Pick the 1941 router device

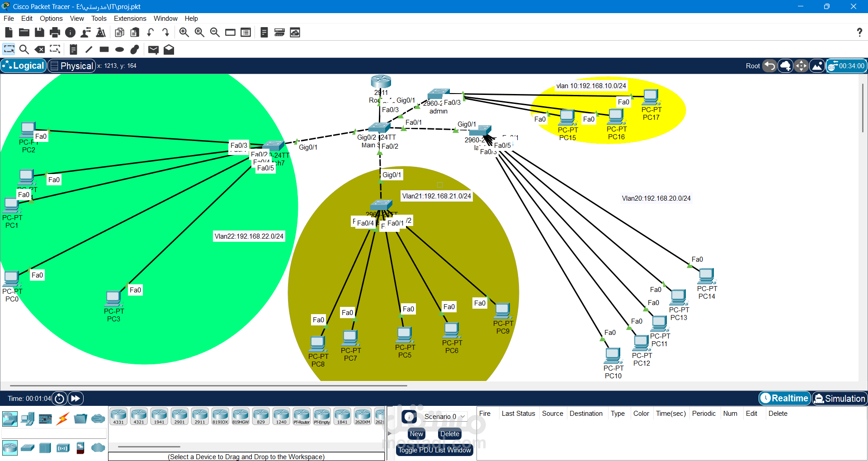(159, 416)
